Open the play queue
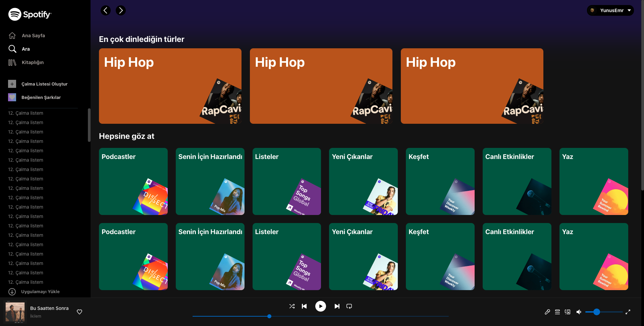Image resolution: width=644 pixels, height=326 pixels. coord(557,312)
